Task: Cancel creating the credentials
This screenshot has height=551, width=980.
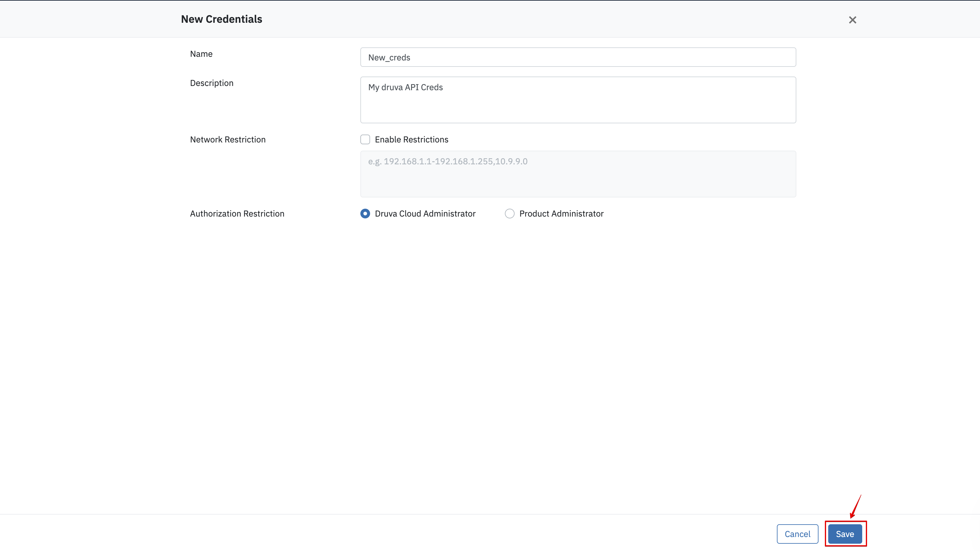Action: [x=798, y=534]
